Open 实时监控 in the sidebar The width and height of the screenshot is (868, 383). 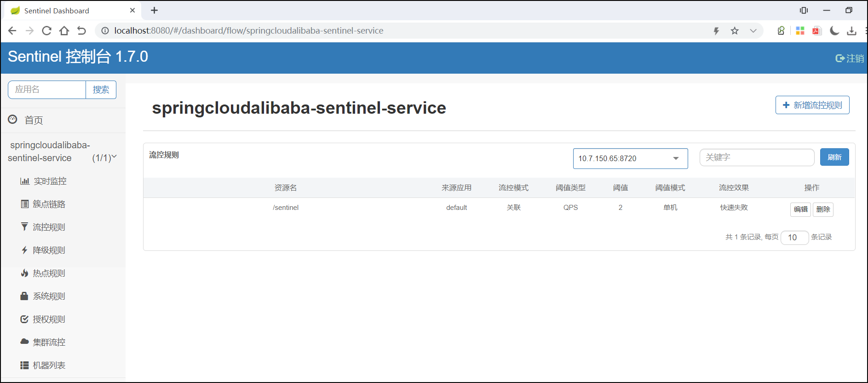pos(50,181)
